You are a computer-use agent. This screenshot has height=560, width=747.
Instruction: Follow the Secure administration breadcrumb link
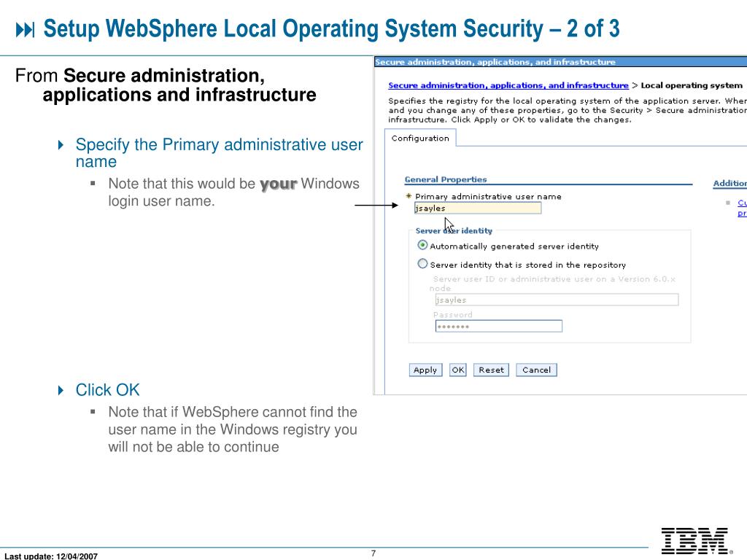[x=508, y=85]
